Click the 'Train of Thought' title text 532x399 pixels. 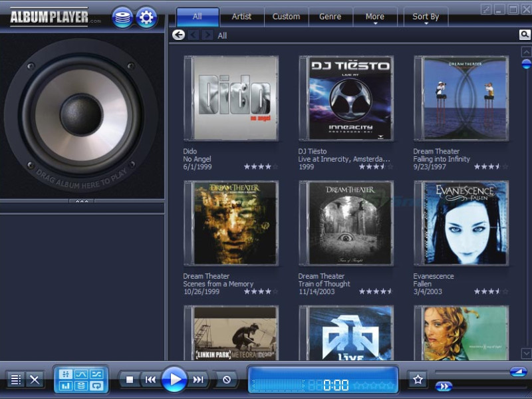click(x=324, y=284)
